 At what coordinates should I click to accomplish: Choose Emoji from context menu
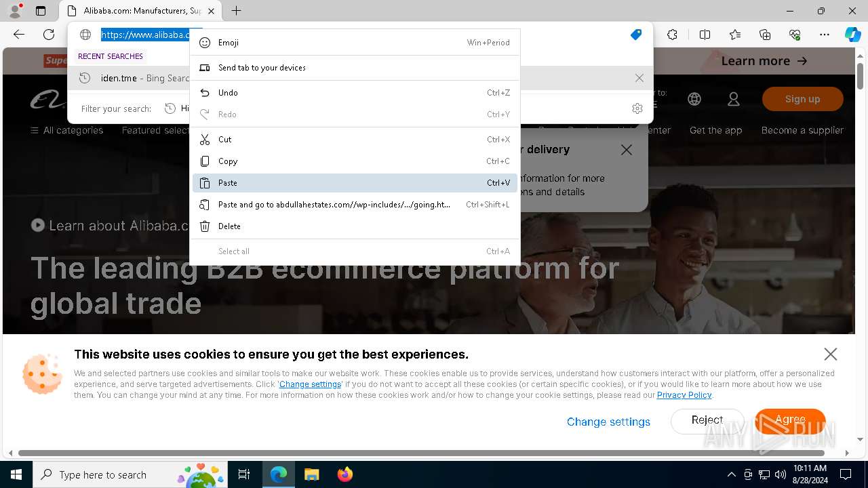point(355,42)
